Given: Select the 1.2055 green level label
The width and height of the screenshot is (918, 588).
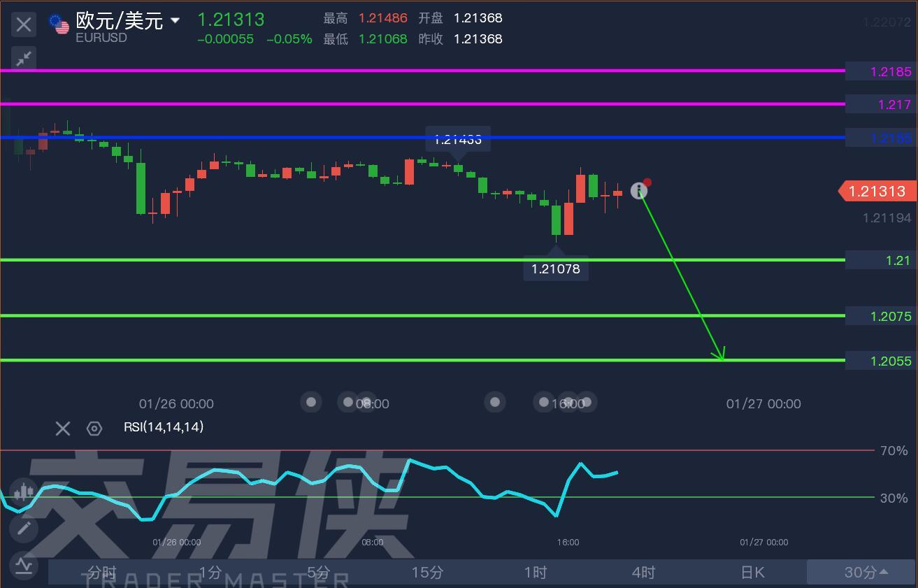Looking at the screenshot, I should pyautogui.click(x=881, y=361).
